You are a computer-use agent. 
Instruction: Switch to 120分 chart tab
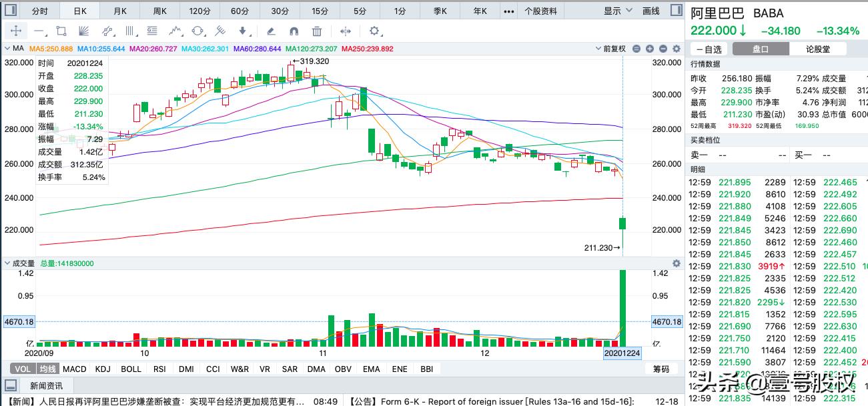200,11
